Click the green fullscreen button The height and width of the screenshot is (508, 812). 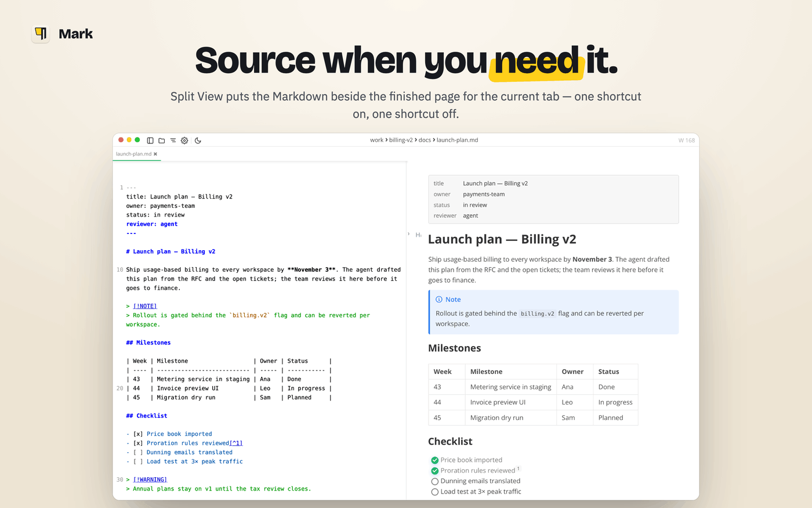[x=137, y=140]
